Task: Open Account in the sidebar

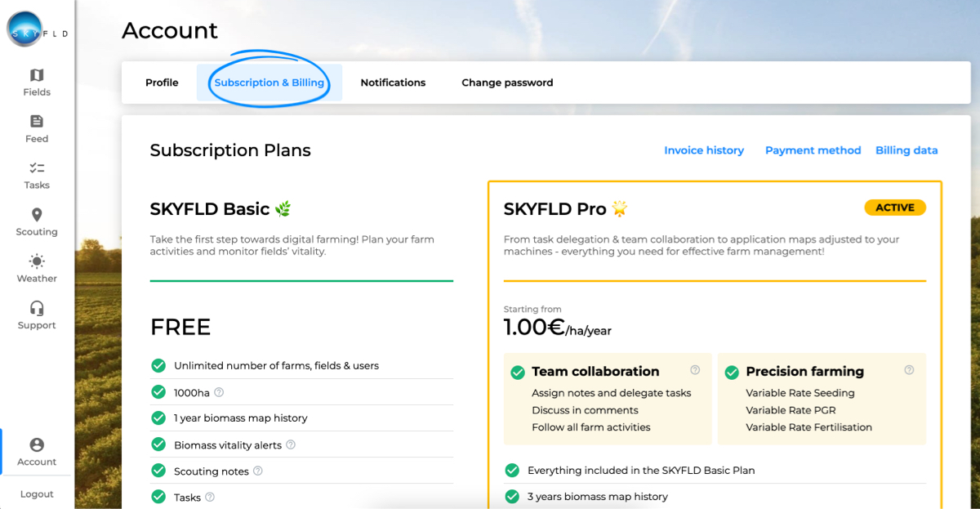Action: coord(37,452)
